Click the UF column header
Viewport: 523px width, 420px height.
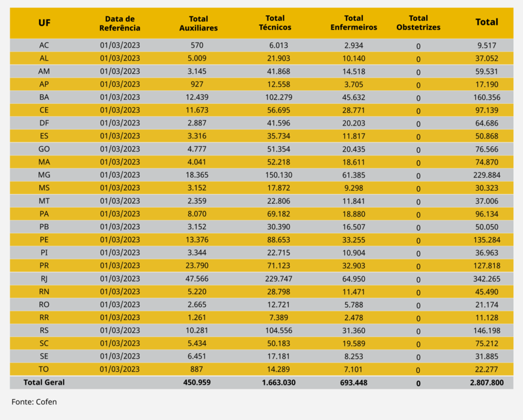pos(44,23)
